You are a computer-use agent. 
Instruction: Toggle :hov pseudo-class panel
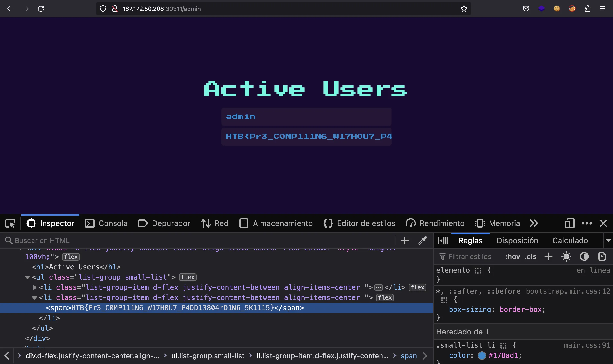click(x=513, y=257)
